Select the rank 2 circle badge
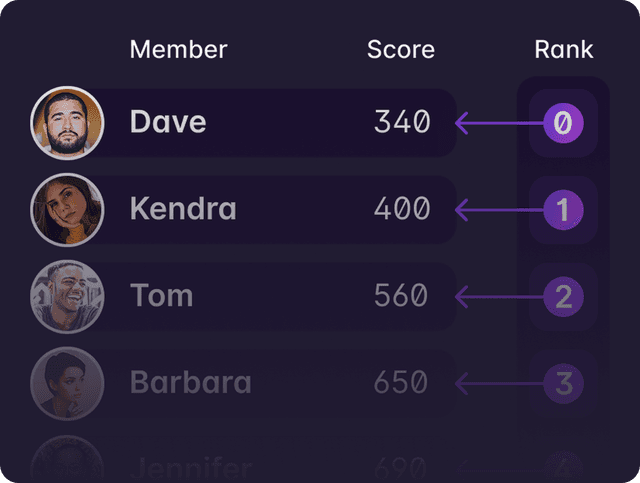 click(563, 296)
